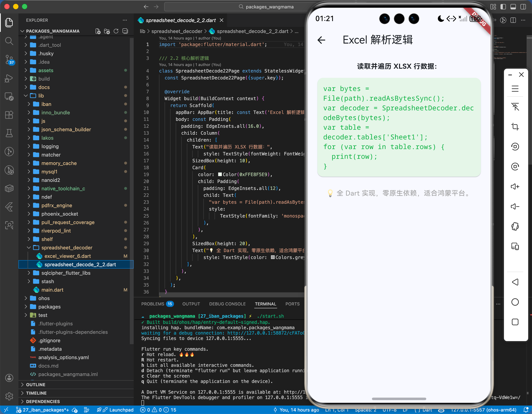Click New File icon in Explorer header
This screenshot has height=414, width=532.
[98, 31]
